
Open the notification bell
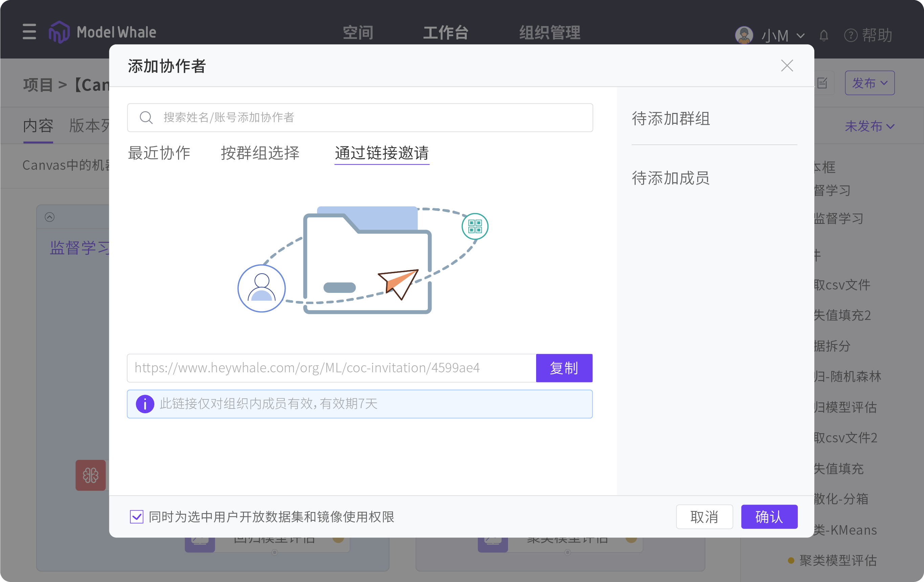(823, 36)
